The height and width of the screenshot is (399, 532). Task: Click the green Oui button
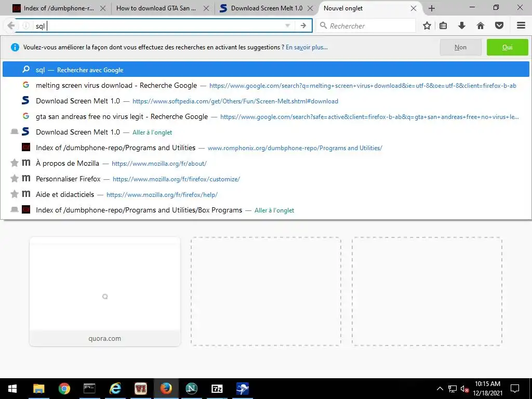pos(507,47)
